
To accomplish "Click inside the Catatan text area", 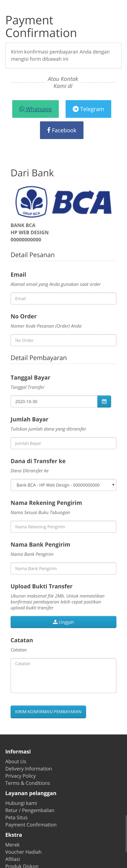I will click(x=63, y=675).
